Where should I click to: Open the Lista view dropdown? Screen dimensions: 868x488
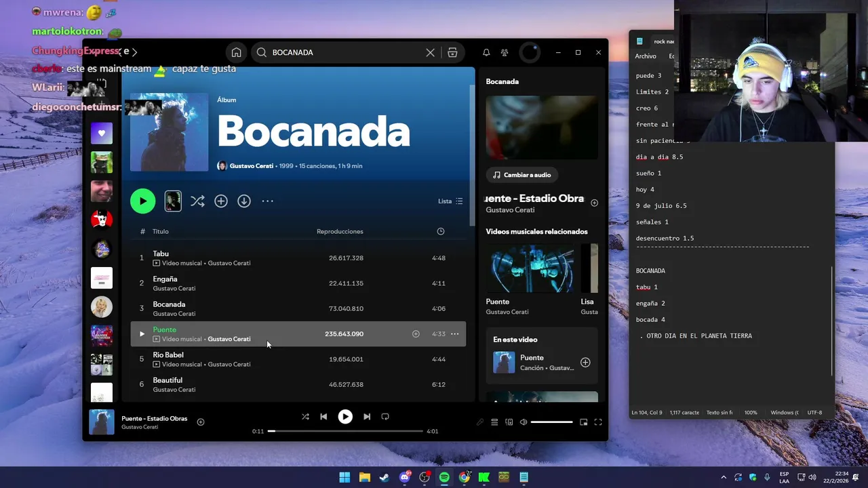point(450,201)
